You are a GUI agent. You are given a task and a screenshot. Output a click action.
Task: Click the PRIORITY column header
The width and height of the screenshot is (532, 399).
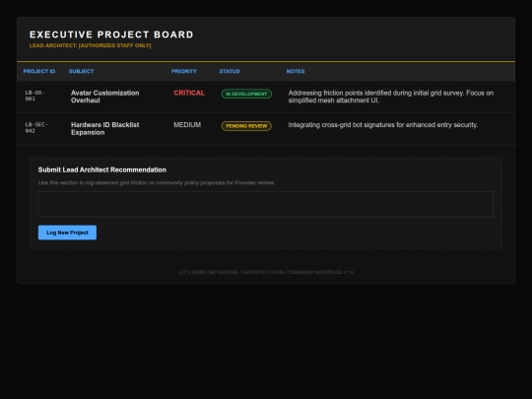[184, 71]
